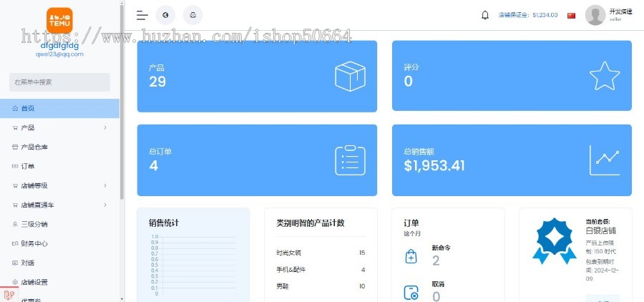Click the clipboard icon on 总订单 card

tap(350, 160)
